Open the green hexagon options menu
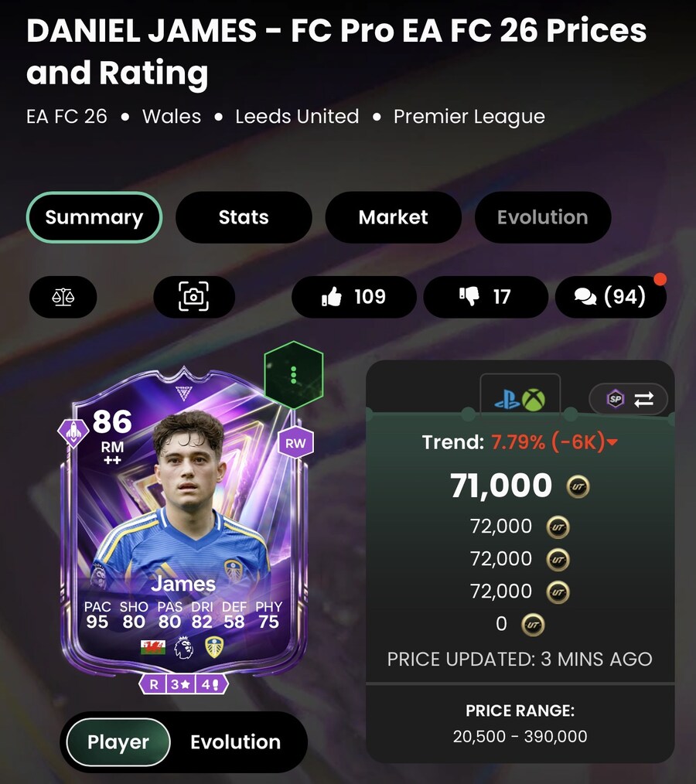 (x=294, y=375)
